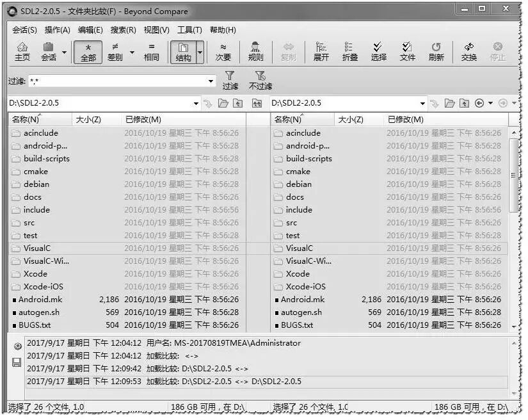This screenshot has width=528, height=420.
Task: Expand the 过滤 filter combo box list
Action: coord(211,81)
